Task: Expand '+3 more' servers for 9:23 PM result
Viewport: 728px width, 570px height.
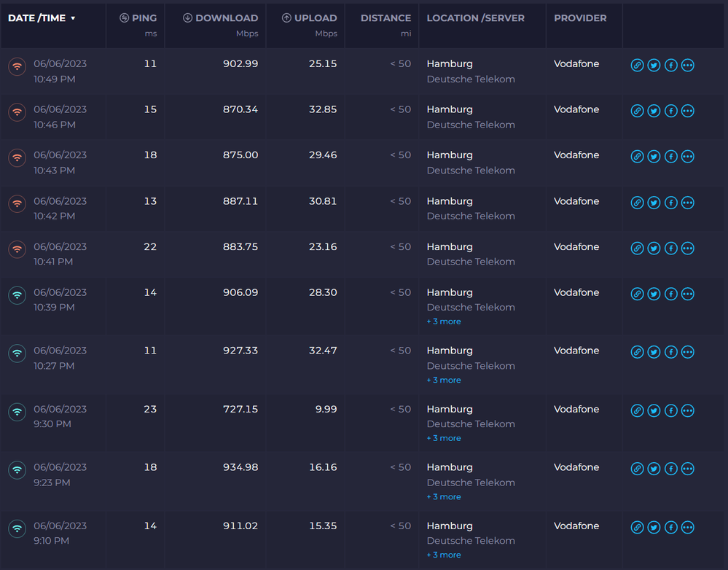Action: pyautogui.click(x=444, y=496)
